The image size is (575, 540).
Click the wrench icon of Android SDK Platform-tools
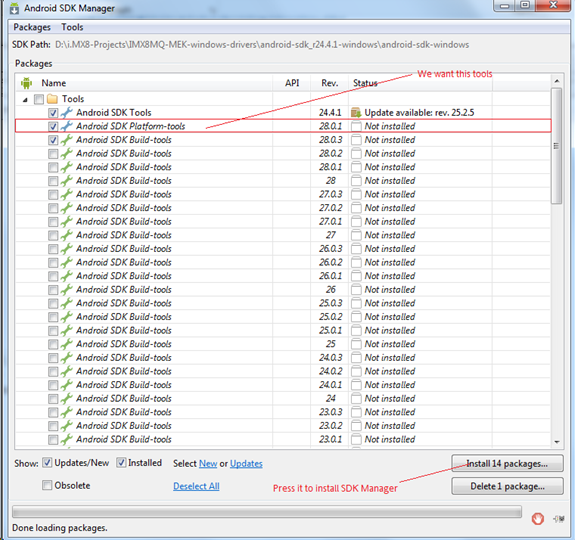[66, 126]
